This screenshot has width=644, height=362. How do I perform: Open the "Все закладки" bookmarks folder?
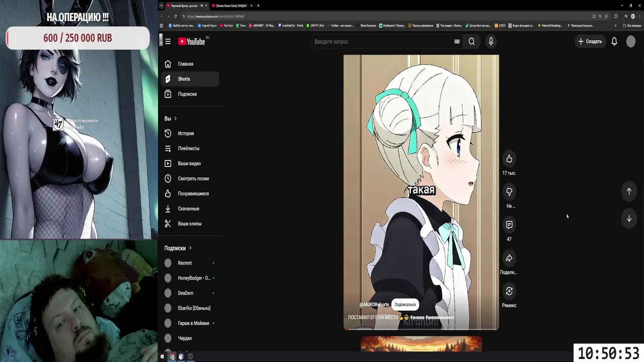coord(632,26)
